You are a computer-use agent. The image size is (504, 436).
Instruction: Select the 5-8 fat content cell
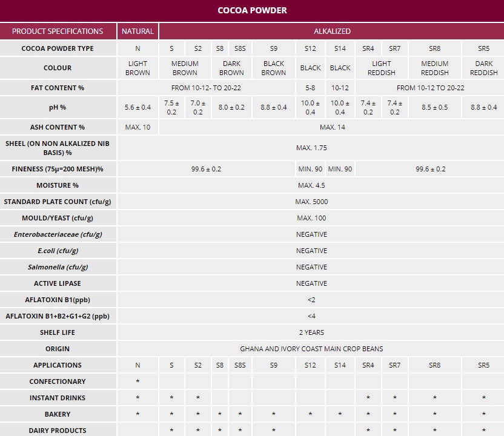tap(310, 88)
